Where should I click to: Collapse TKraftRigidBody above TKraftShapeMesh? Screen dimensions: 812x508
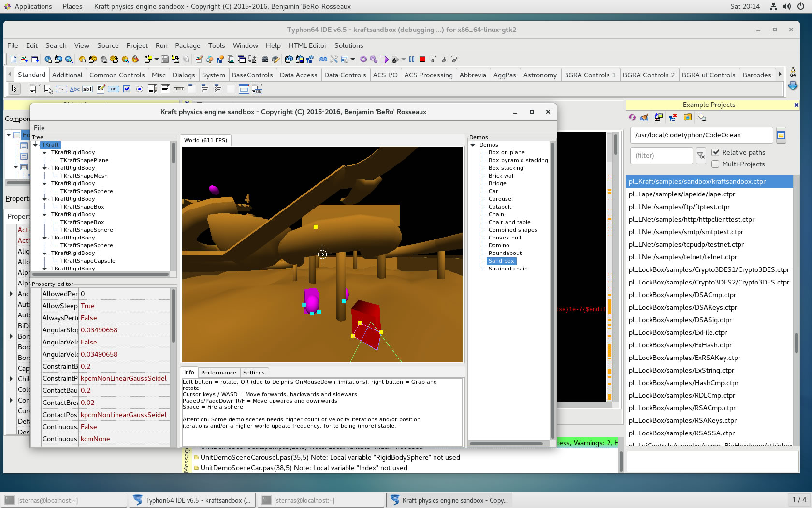click(x=44, y=168)
